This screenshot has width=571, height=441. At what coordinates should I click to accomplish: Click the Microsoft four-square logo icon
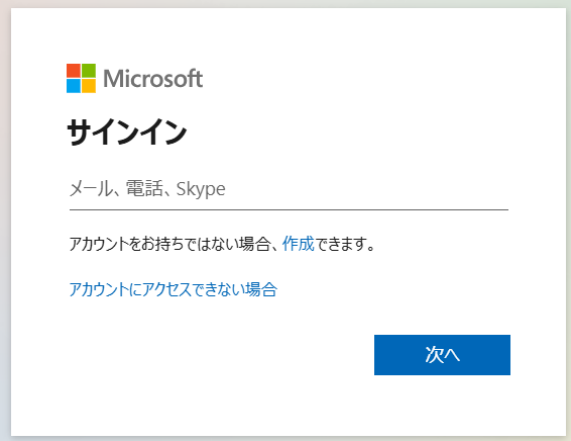(x=81, y=78)
